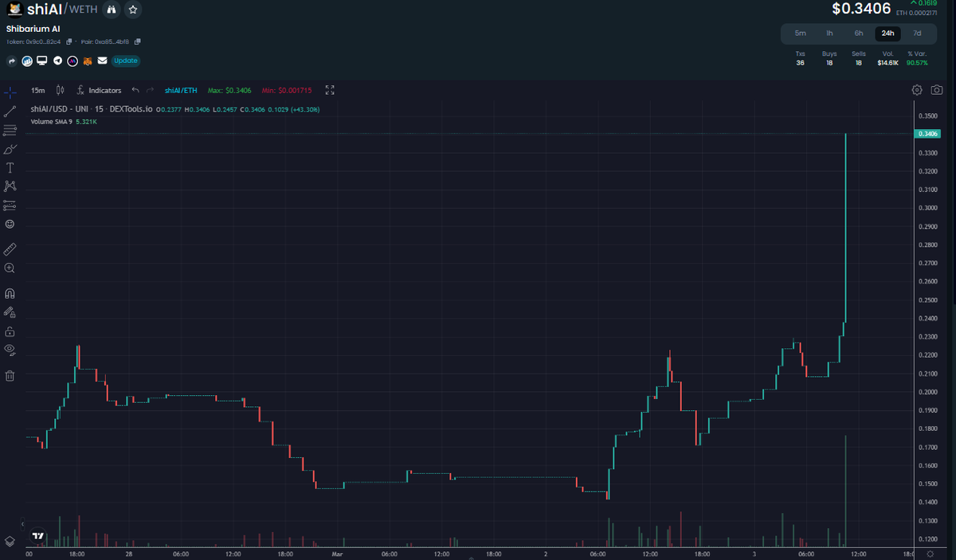This screenshot has width=956, height=560.
Task: Take a chart snapshot with camera icon
Action: 938,90
